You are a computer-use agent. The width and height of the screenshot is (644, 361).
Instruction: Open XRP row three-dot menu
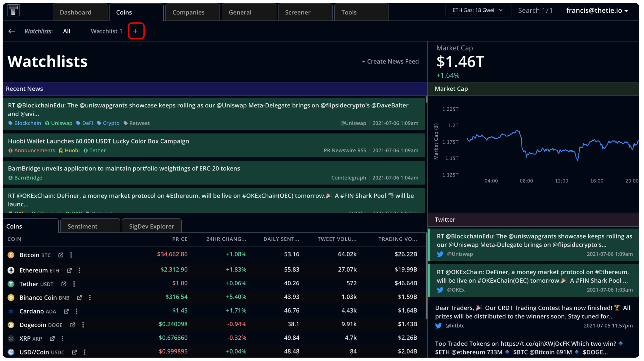pyautogui.click(x=63, y=338)
